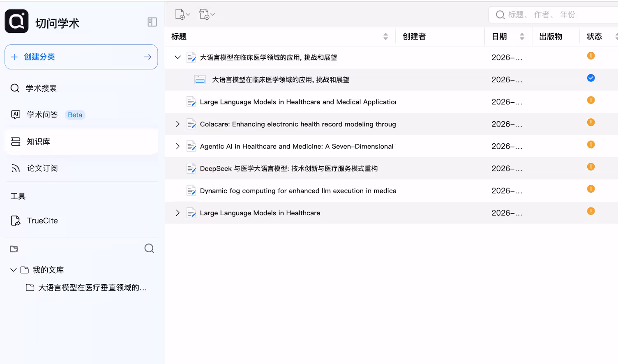Click the orange warning status for DeepSeek paper

[x=591, y=166]
